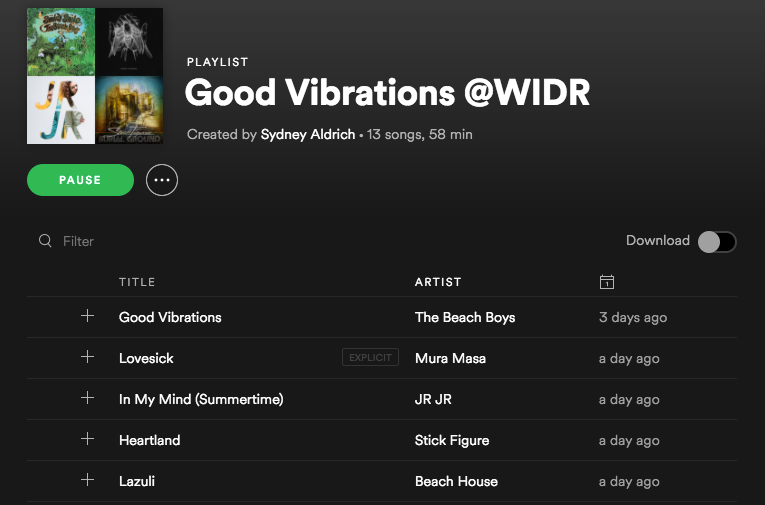Open the three-dot more options menu
The height and width of the screenshot is (505, 765).
(162, 180)
